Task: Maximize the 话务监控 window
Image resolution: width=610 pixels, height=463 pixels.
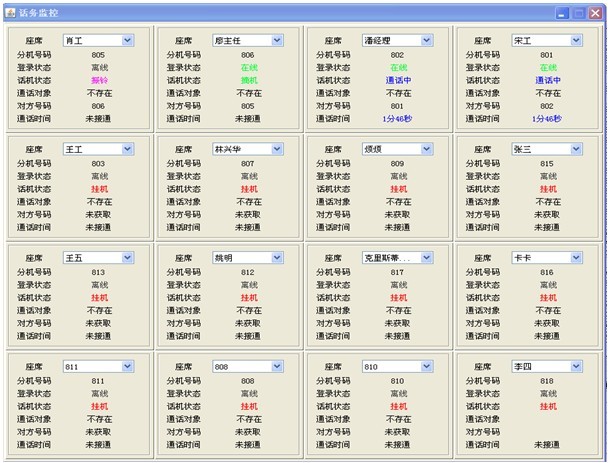Action: click(578, 12)
